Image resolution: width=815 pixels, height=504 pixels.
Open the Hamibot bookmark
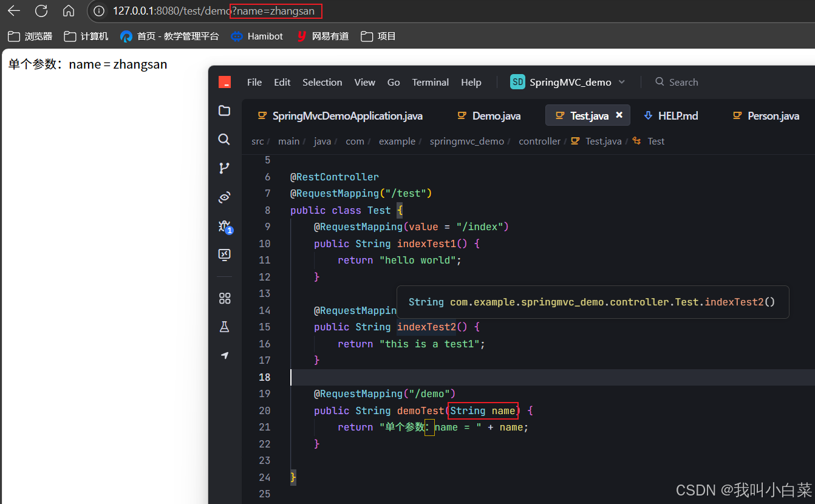point(257,36)
